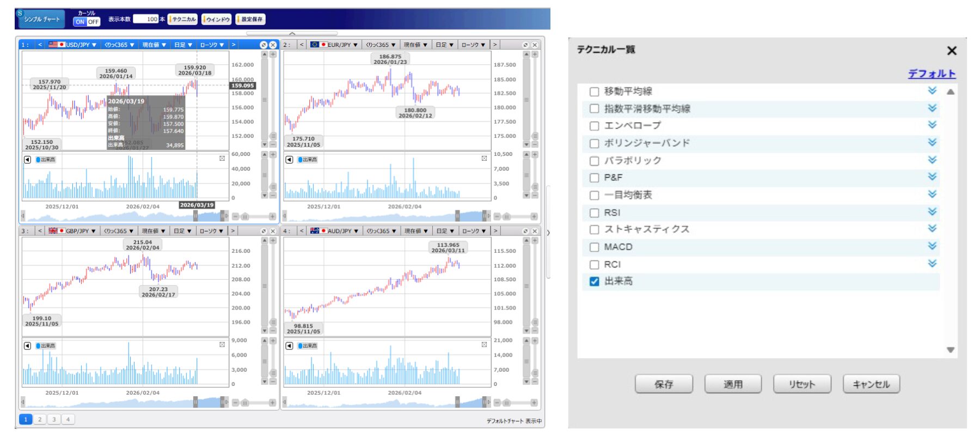Go to previous item arrow in GBP/JPY chart header
980x436 pixels.
[40, 231]
